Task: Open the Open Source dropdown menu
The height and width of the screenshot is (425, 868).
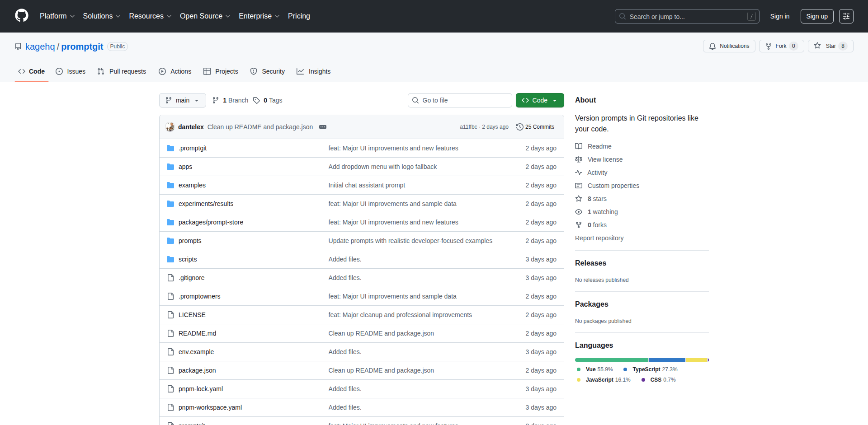Action: 205,16
